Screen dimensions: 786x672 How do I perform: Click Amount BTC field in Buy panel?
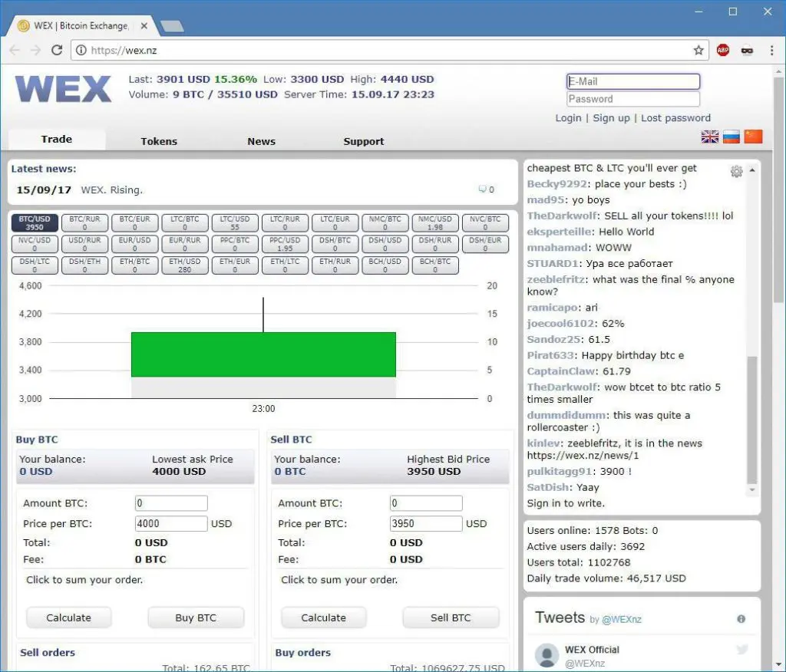click(x=171, y=503)
